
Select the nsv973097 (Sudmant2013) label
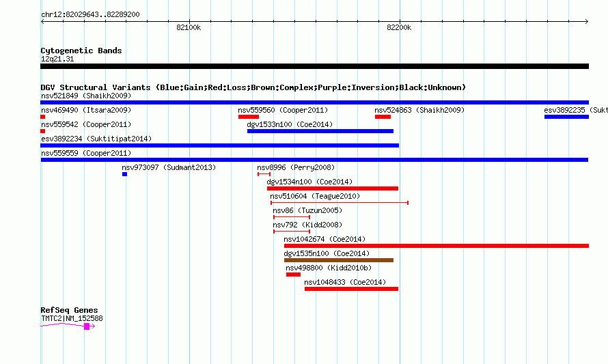tap(169, 167)
